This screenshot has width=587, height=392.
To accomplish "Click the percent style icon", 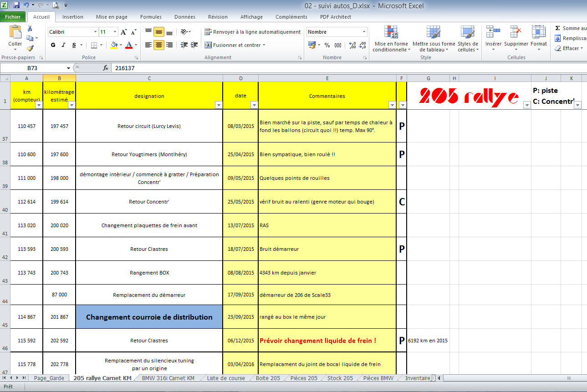I will click(327, 45).
